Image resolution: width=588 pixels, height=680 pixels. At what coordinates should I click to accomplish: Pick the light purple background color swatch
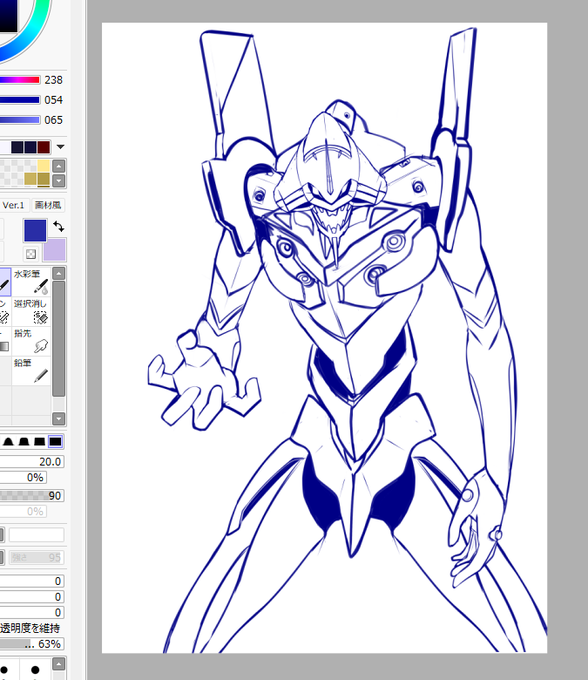(55, 250)
